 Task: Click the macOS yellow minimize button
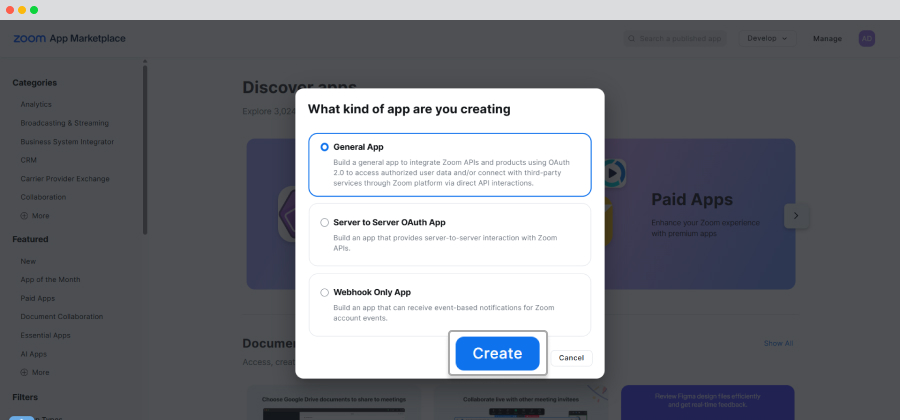click(22, 10)
